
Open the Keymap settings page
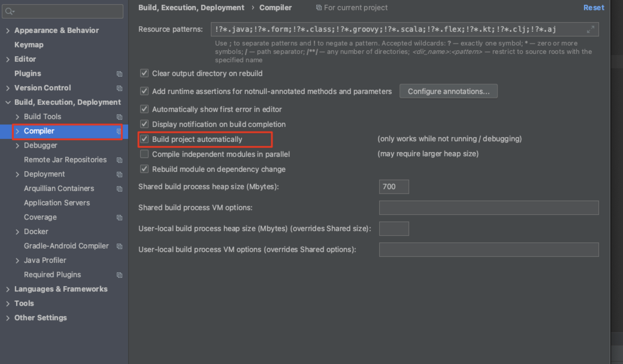point(29,45)
